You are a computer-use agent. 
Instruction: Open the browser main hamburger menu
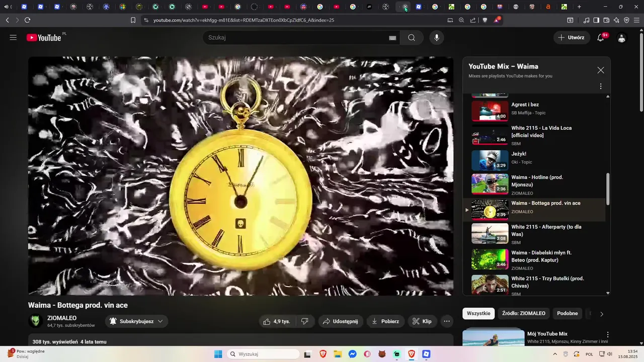637,20
